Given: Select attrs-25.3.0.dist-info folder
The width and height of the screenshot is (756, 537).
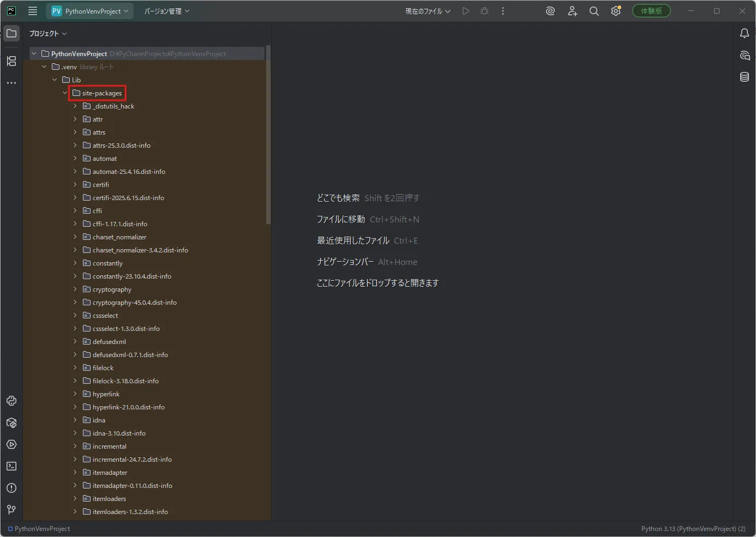Looking at the screenshot, I should pyautogui.click(x=117, y=145).
